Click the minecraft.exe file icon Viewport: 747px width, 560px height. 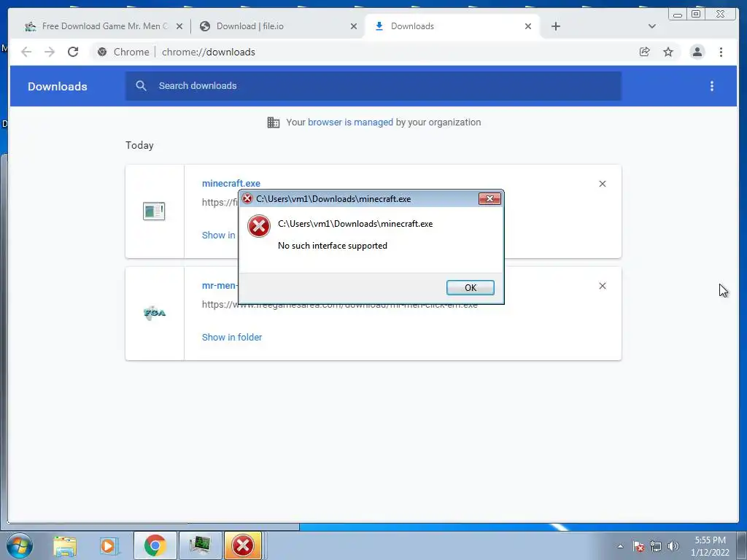(x=154, y=211)
